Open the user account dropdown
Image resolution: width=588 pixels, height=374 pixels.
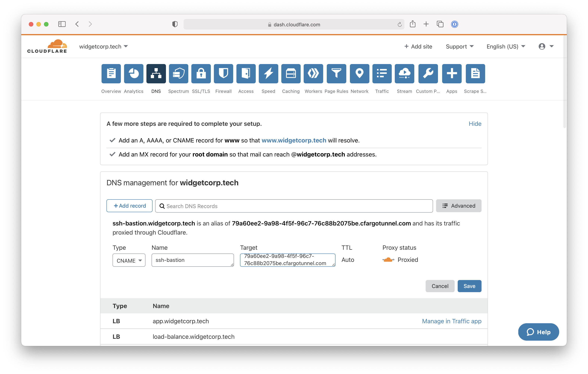[x=546, y=46]
